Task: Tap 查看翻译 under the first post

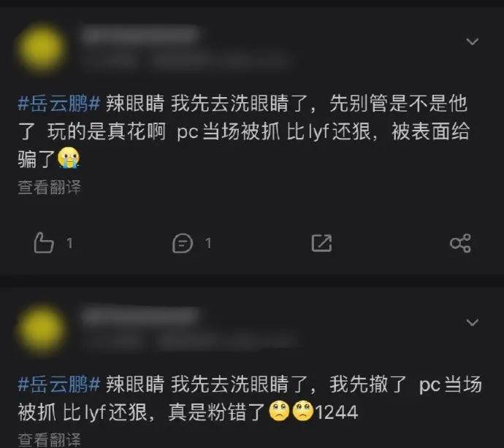Action: click(x=49, y=188)
